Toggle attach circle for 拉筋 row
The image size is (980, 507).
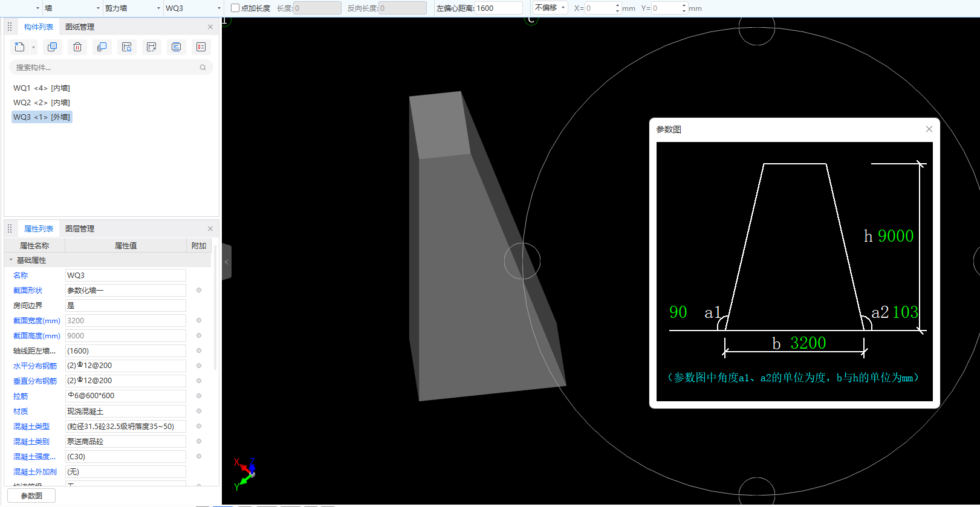click(x=199, y=396)
